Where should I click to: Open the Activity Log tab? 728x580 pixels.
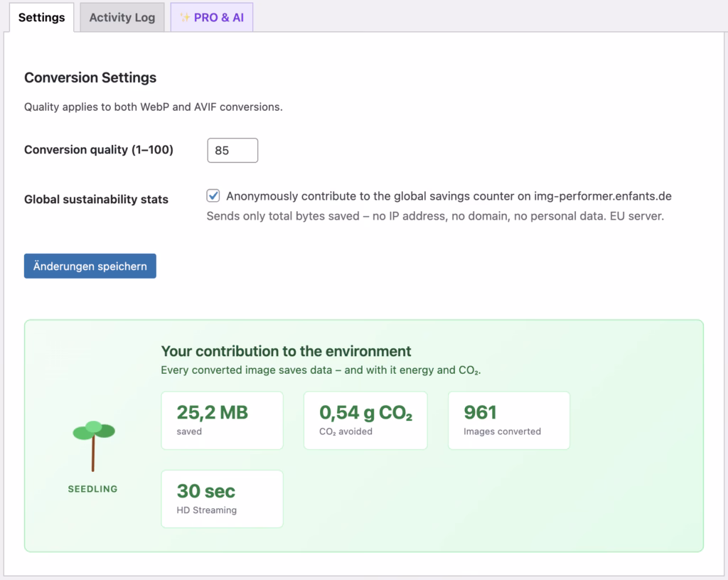122,18
